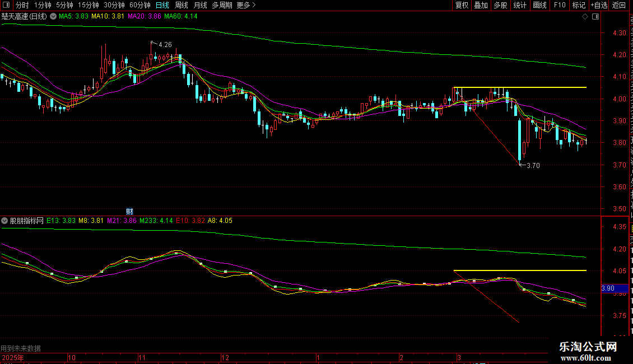Click the A8: 4.05 indicator value
This screenshot has width=633, height=364.
[220, 221]
